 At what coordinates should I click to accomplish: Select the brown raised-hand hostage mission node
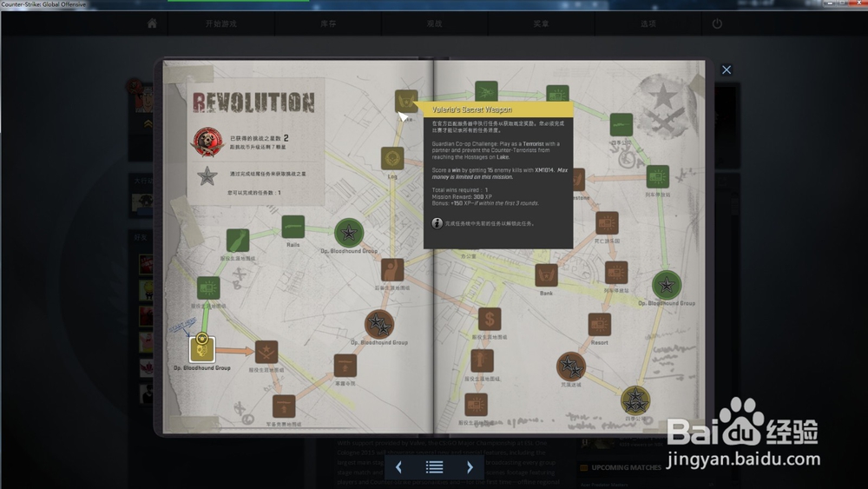(x=392, y=270)
